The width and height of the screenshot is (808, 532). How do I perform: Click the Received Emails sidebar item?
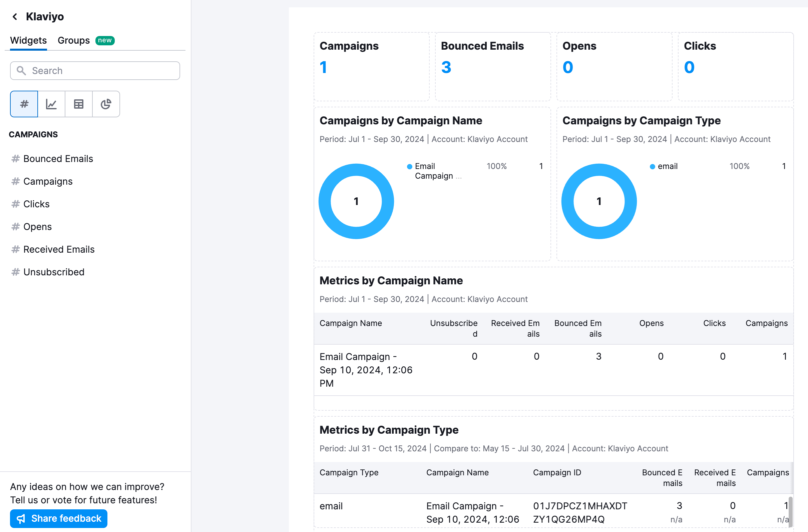(x=59, y=249)
